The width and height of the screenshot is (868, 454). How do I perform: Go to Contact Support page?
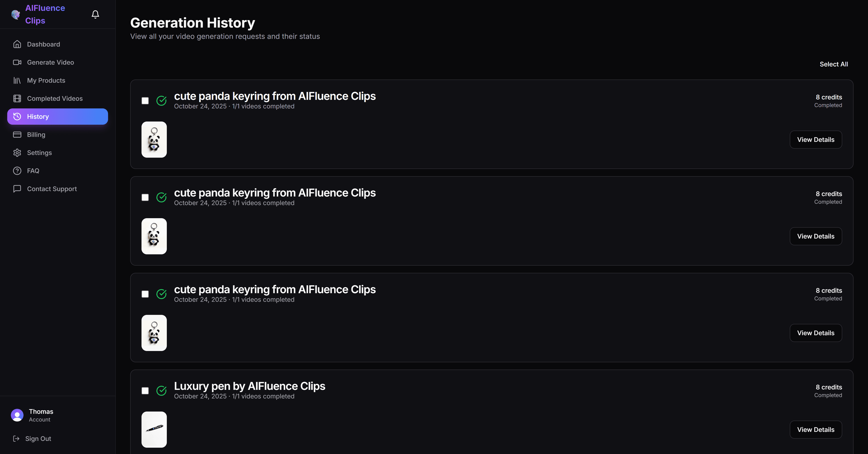point(52,189)
